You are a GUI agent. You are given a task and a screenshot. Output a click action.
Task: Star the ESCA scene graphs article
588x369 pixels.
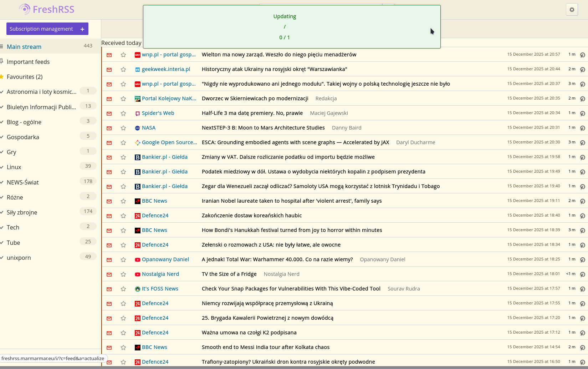(123, 142)
